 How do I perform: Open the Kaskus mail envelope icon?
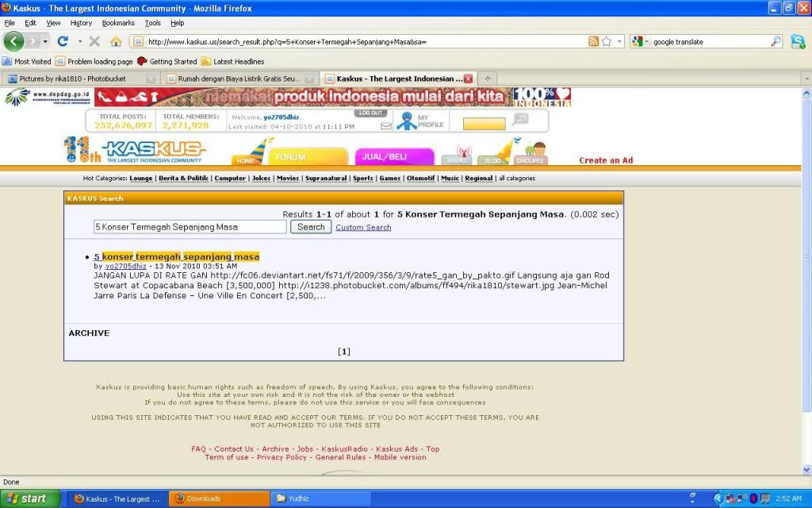[x=386, y=126]
